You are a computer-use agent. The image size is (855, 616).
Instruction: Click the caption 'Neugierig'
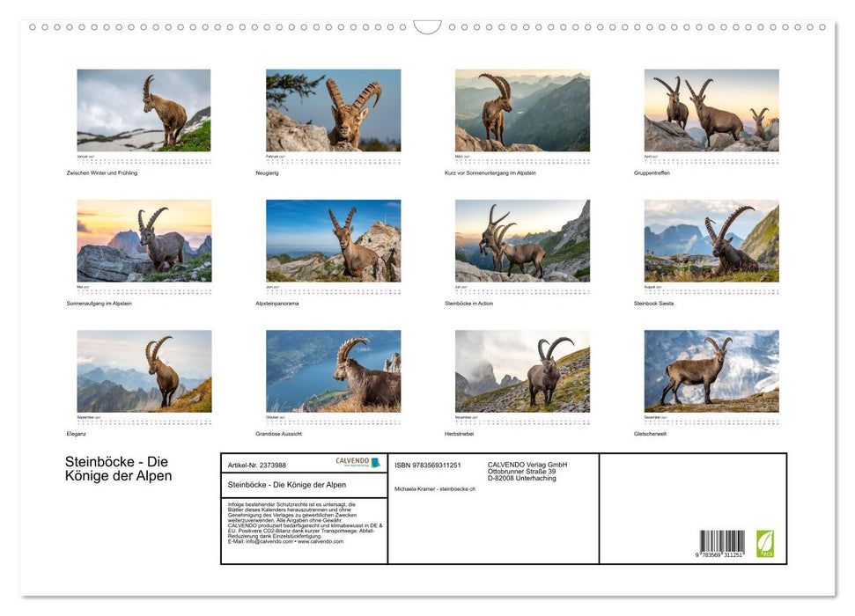267,172
